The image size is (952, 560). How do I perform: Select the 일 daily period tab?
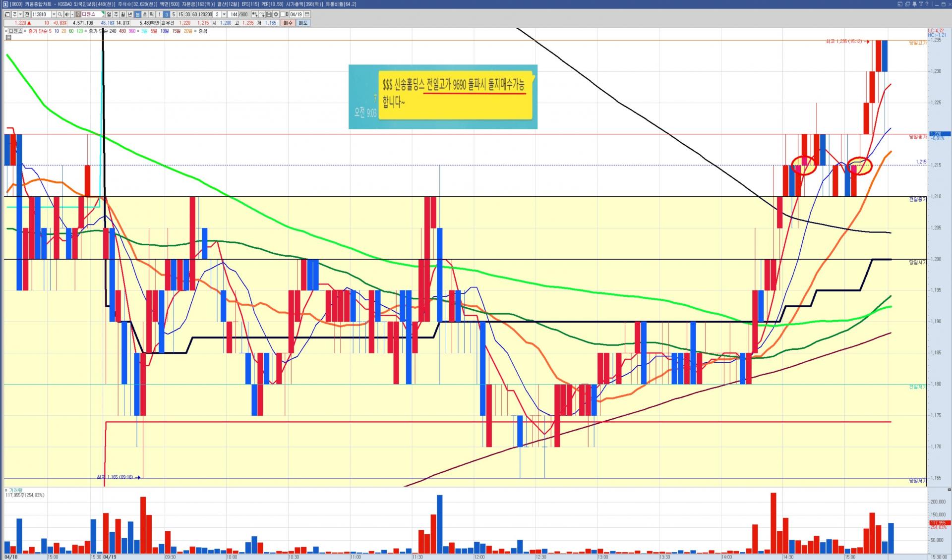click(109, 14)
